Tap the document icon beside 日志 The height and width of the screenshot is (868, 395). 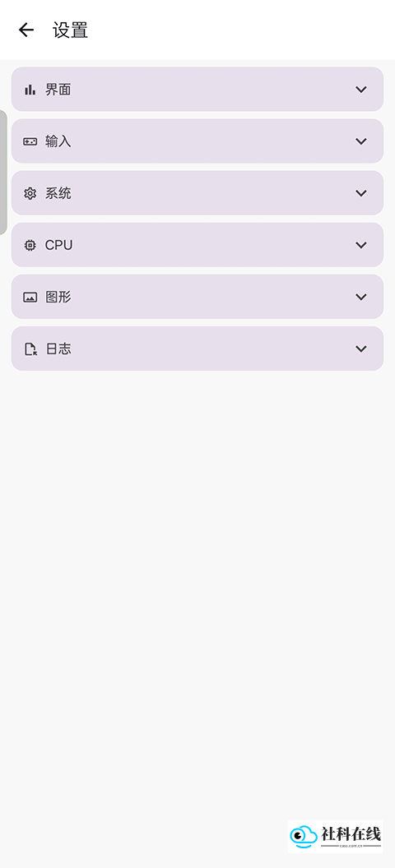30,349
